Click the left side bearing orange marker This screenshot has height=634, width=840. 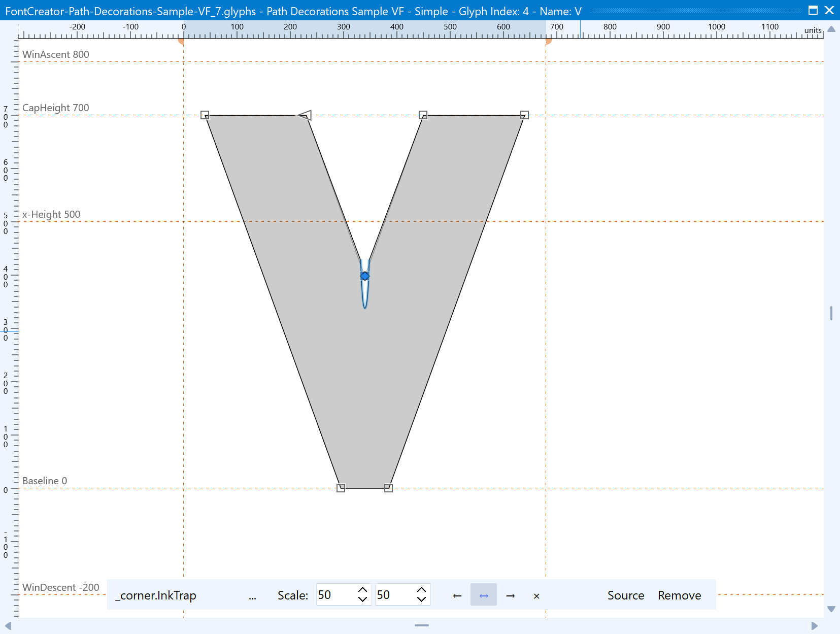(181, 41)
